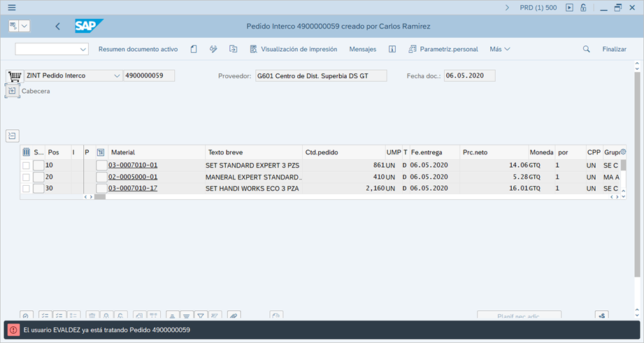Click the item overview collapse icon
The height and width of the screenshot is (343, 644).
point(12,136)
